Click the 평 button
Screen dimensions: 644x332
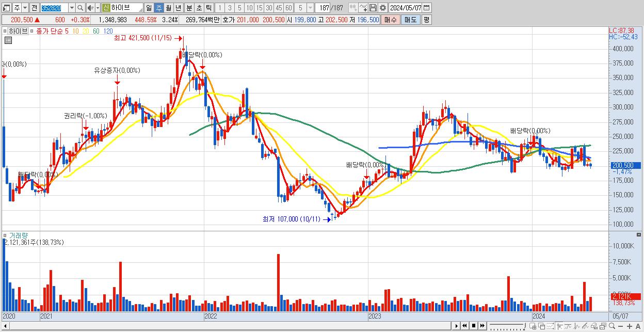coord(426,20)
